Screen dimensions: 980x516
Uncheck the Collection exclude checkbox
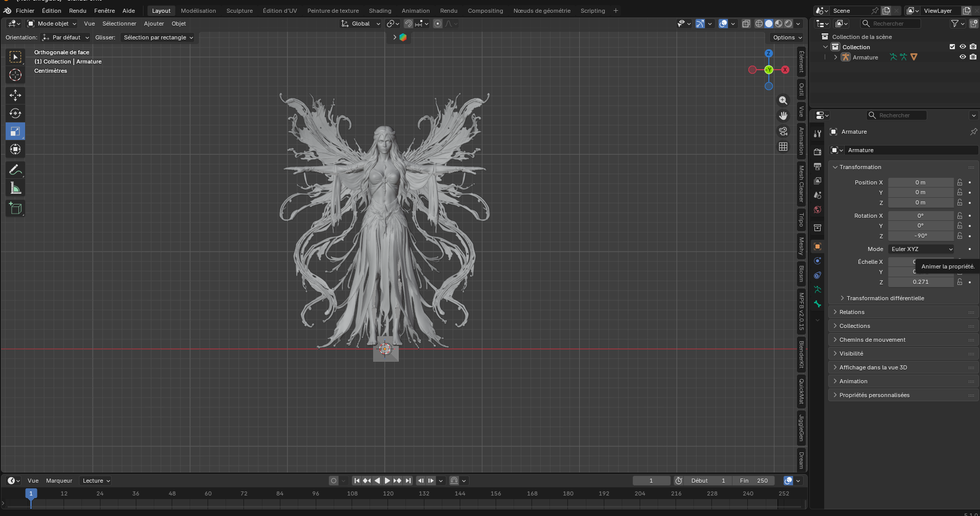tap(952, 47)
